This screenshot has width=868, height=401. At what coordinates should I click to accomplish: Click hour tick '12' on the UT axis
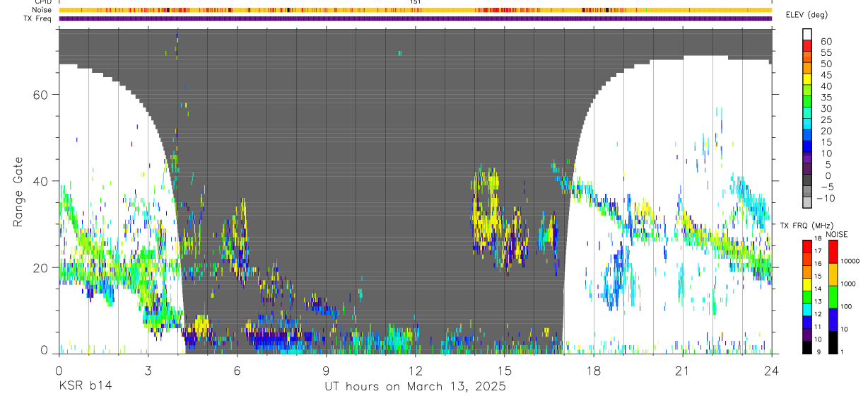415,371
